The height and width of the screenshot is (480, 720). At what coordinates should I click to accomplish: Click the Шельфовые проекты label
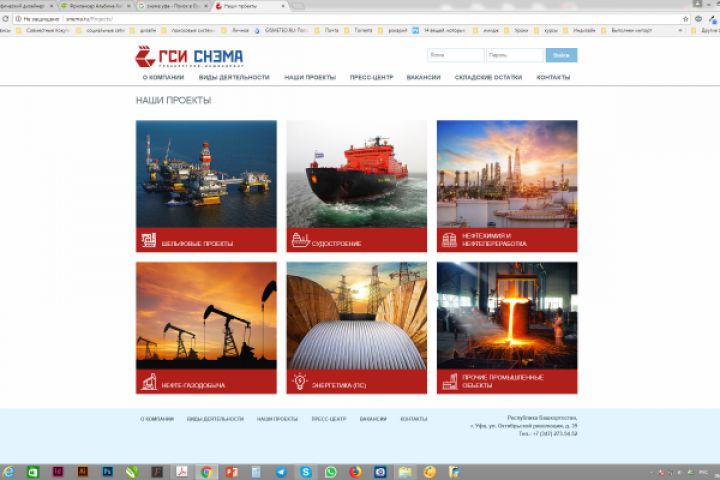point(197,243)
